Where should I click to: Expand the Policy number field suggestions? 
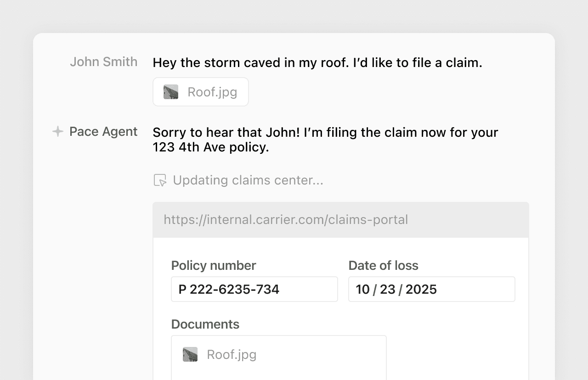(x=254, y=289)
